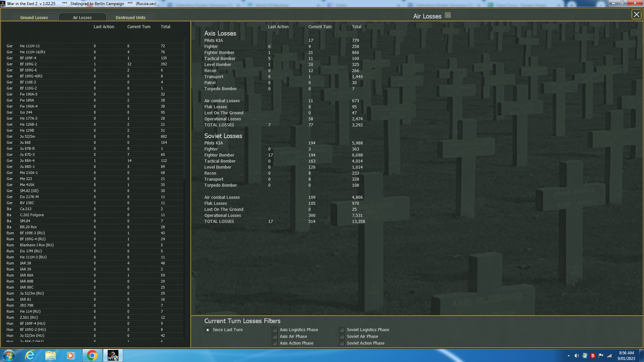Select the Axis Action Phase filter
The width and height of the screenshot is (644, 362).
coord(275,343)
